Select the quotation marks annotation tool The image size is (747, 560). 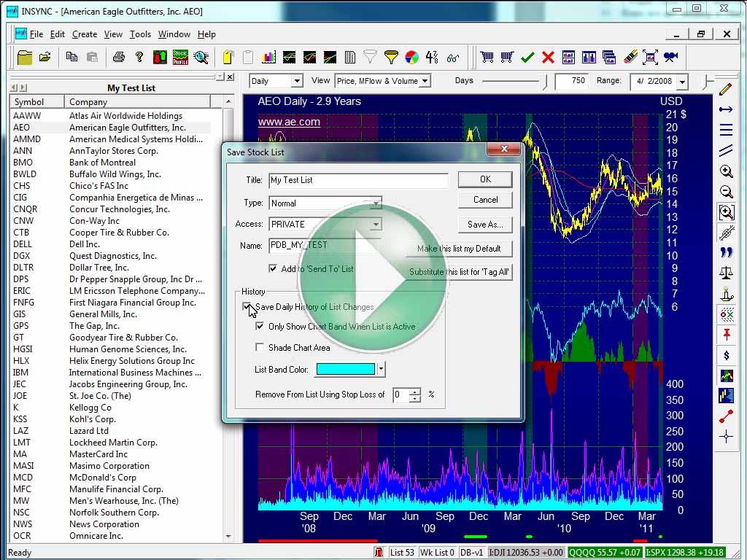(x=726, y=252)
